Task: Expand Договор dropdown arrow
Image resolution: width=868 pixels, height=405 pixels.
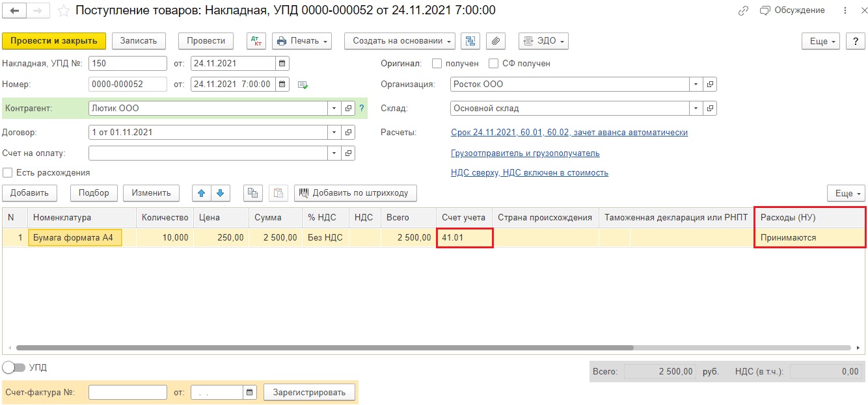Action: click(x=334, y=133)
